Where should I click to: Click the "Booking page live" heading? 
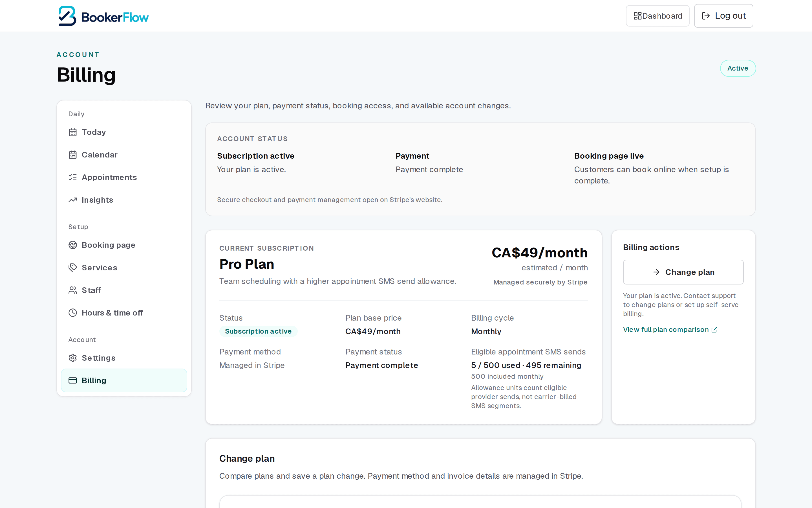click(x=609, y=156)
